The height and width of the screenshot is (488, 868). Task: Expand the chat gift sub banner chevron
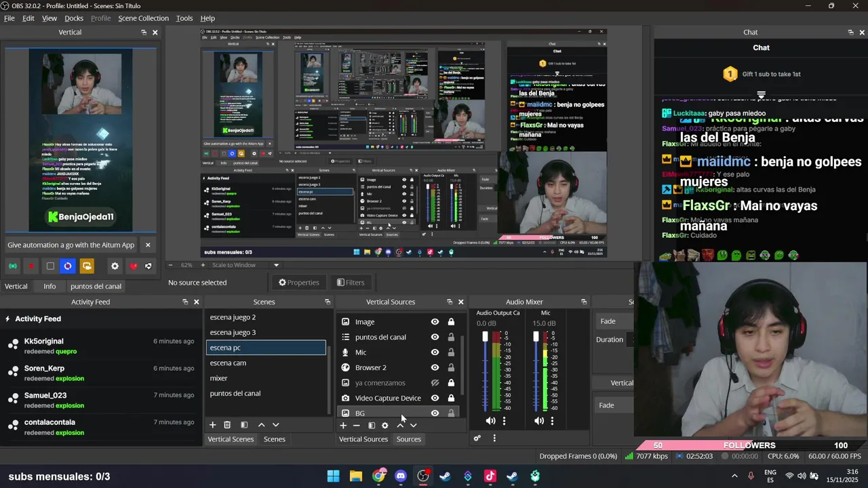761,95
